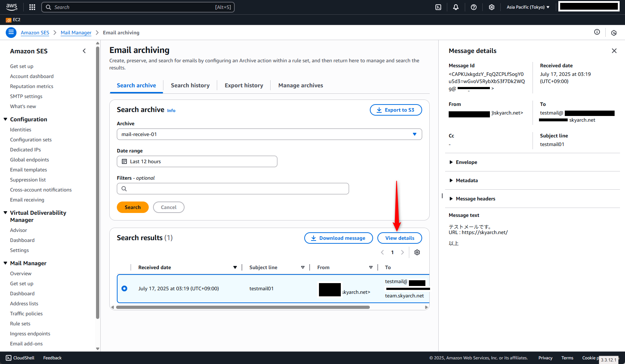Open the settings gear in top navigation
Viewport: 625px width, 364px height.
pyautogui.click(x=491, y=7)
